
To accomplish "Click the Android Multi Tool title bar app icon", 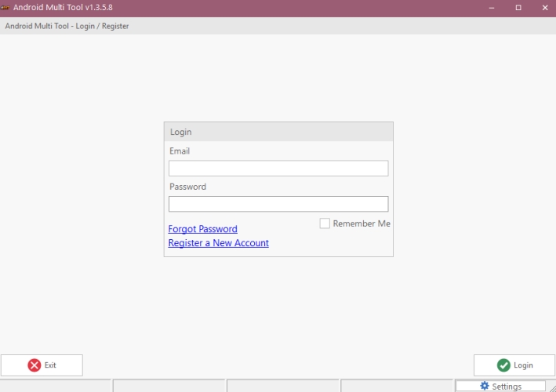I will [x=5, y=7].
